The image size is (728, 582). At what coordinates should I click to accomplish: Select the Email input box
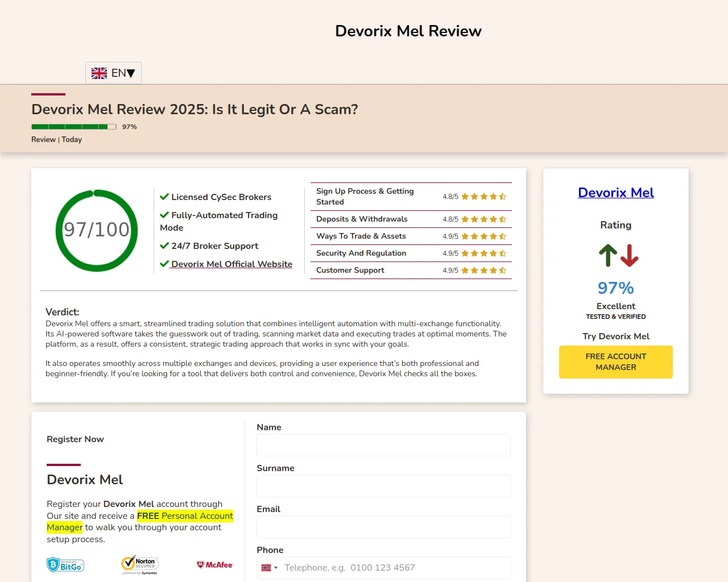[x=383, y=527]
